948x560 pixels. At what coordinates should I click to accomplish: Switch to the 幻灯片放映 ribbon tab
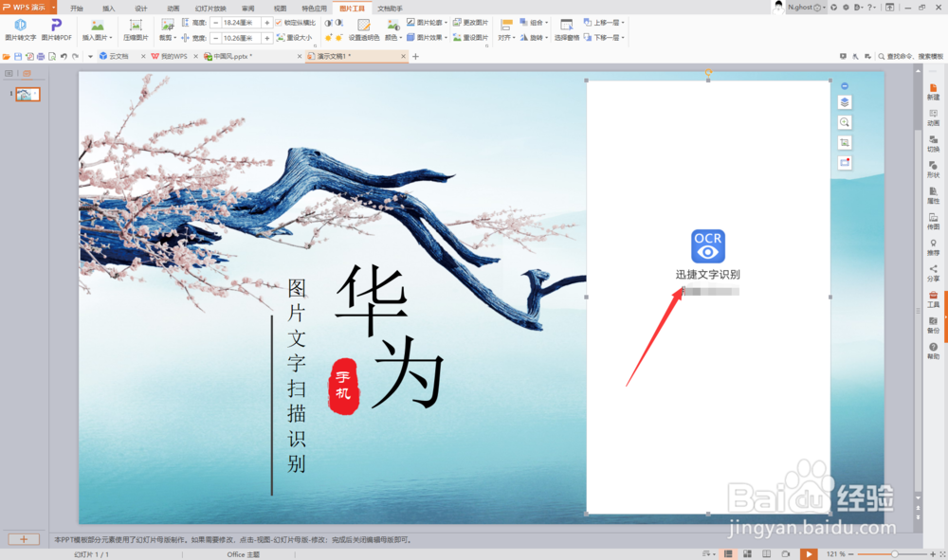210,9
